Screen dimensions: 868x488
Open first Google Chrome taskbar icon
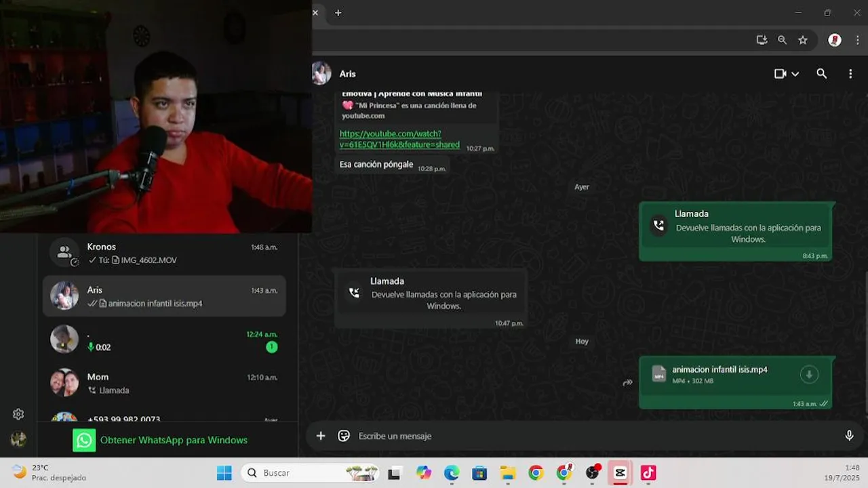click(536, 472)
